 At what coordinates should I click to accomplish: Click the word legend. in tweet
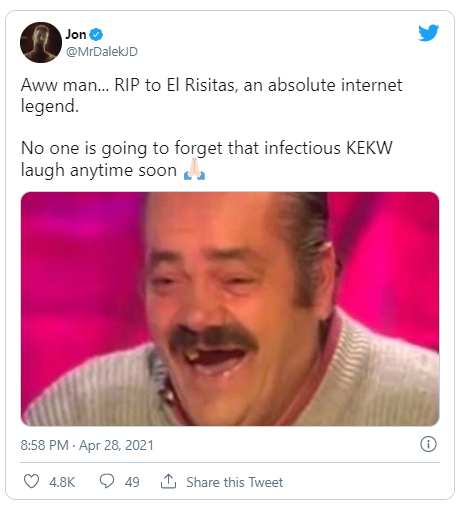tap(50, 107)
